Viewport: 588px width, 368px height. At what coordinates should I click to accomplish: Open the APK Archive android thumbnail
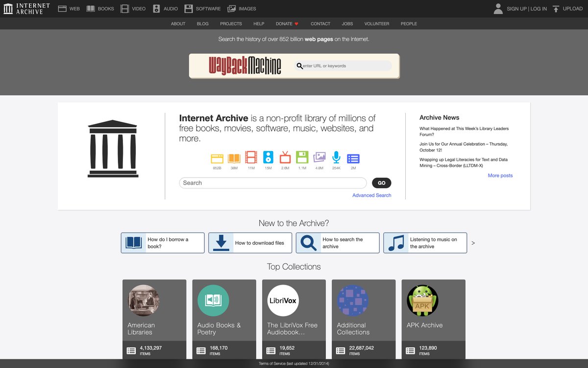[422, 300]
